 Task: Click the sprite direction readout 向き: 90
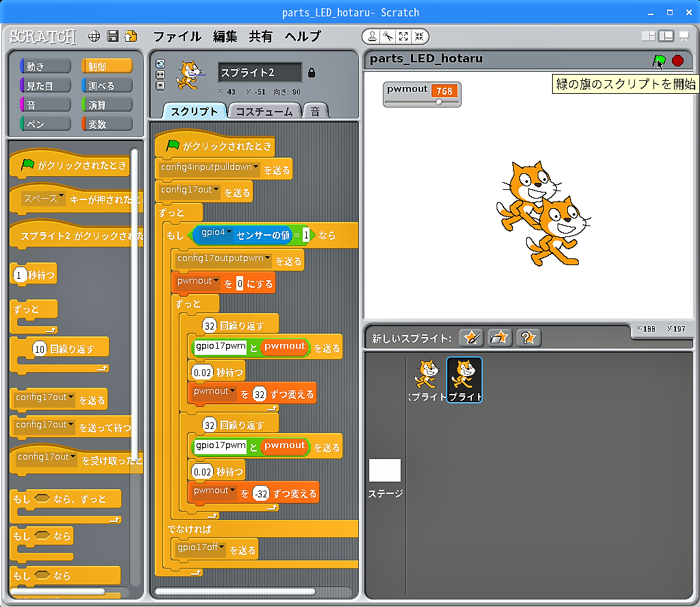point(287,92)
